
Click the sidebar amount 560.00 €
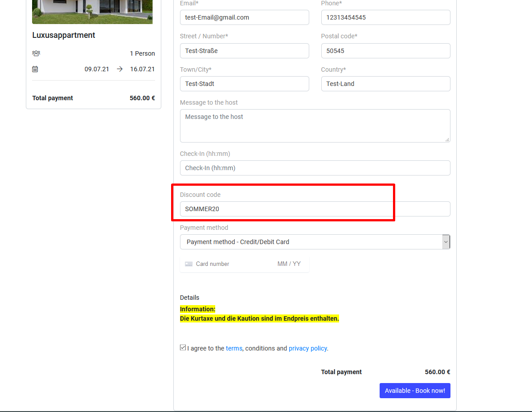142,98
